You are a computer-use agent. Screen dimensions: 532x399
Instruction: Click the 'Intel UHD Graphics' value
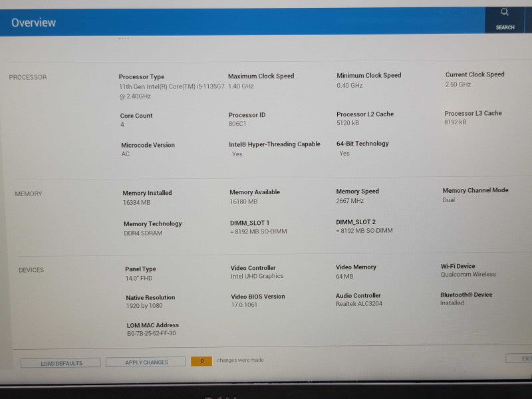pyautogui.click(x=257, y=276)
